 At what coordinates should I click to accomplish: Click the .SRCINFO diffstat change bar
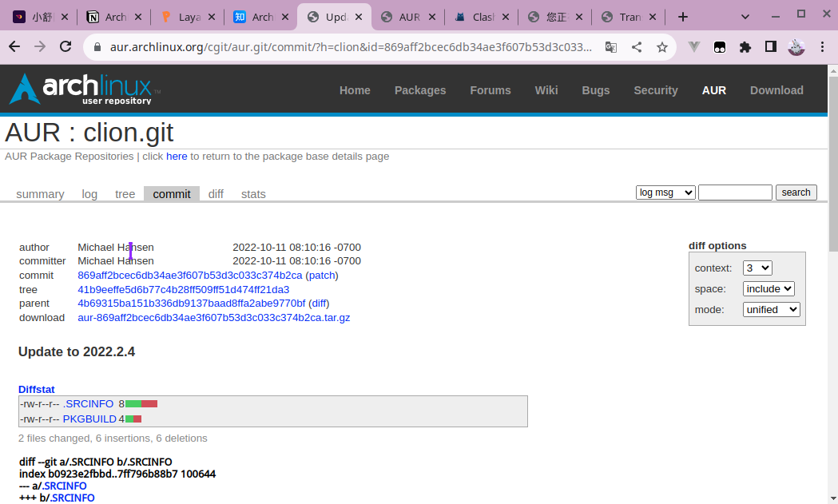[141, 403]
